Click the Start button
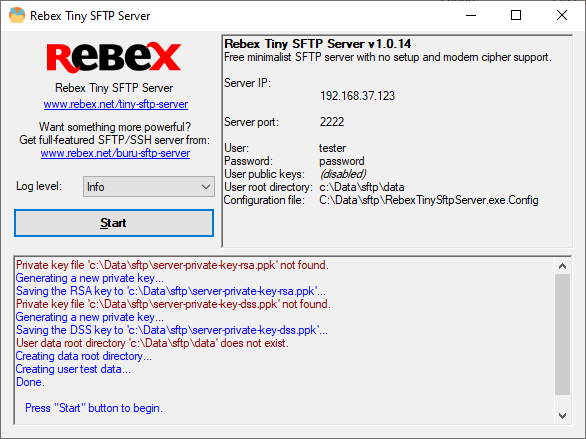Viewport: 586px width, 439px height. point(114,223)
